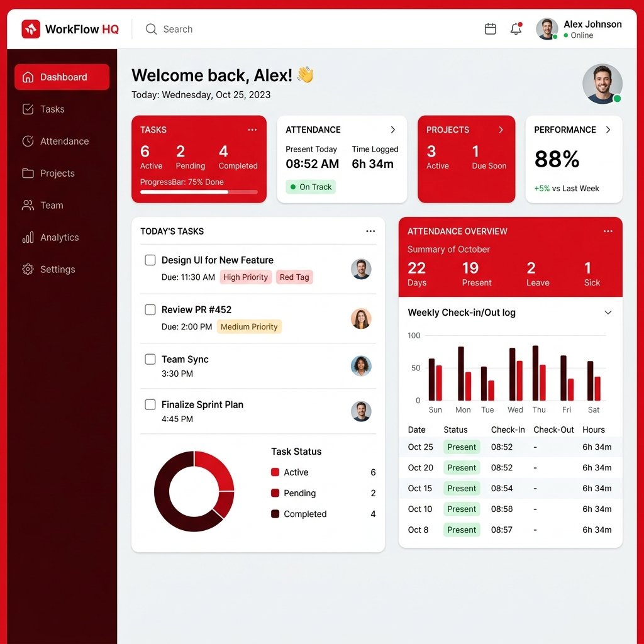
Task: Click the Team people icon in sidebar
Action: pyautogui.click(x=28, y=205)
